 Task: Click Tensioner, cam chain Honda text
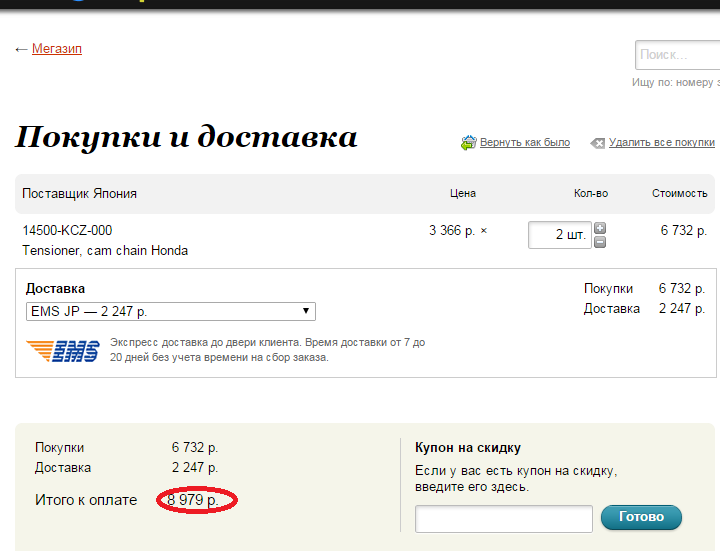105,251
